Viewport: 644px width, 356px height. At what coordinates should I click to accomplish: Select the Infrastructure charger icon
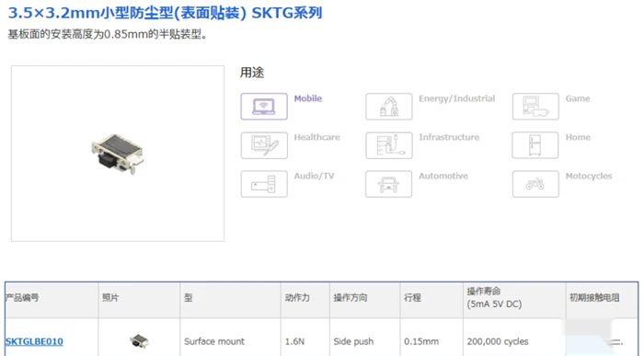click(x=388, y=145)
